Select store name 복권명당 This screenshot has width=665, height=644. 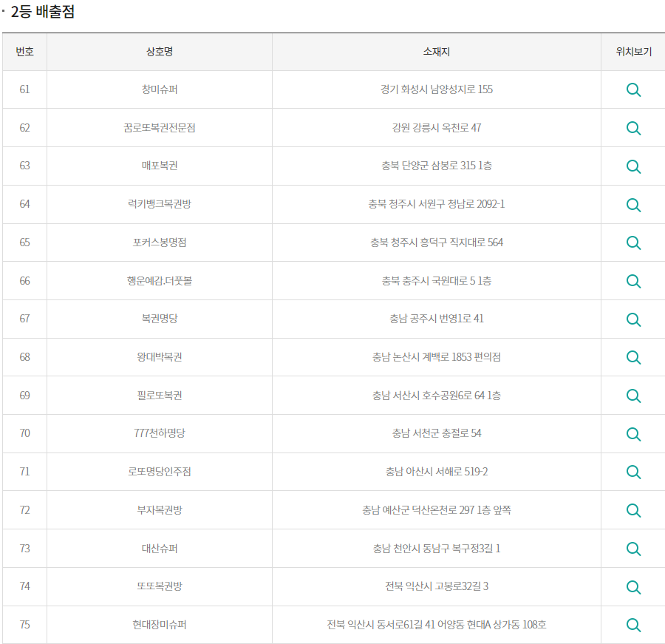click(160, 319)
